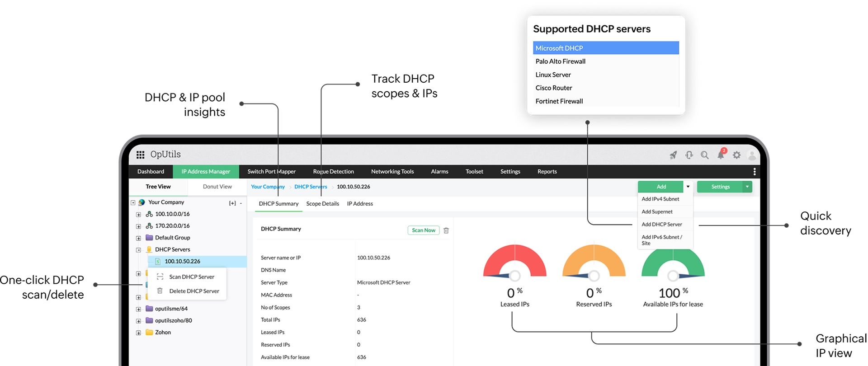Open the Add button dropdown arrow
This screenshot has width=868, height=366.
click(688, 187)
